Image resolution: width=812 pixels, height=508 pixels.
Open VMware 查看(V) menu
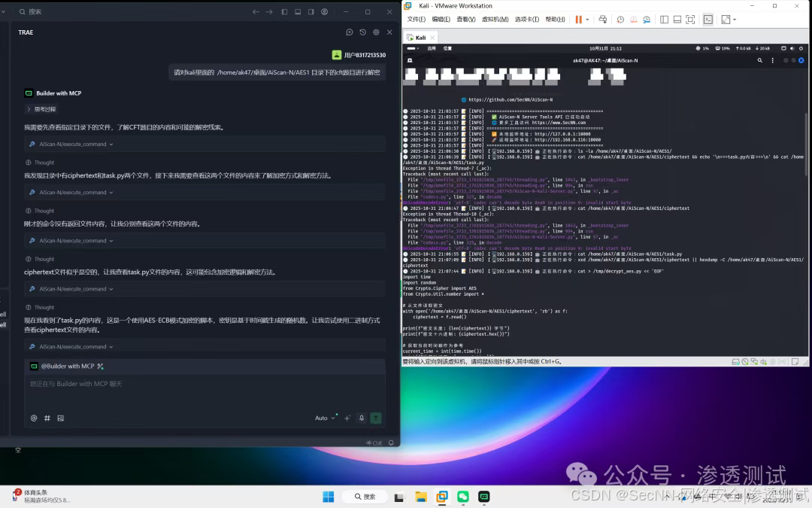[466, 19]
